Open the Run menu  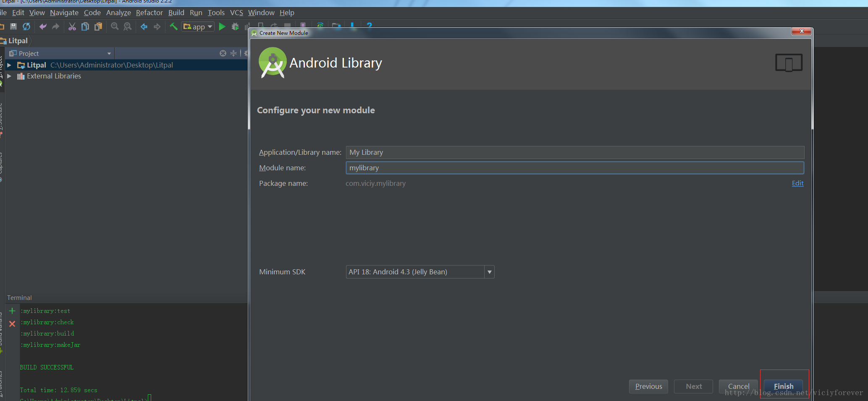pyautogui.click(x=196, y=13)
